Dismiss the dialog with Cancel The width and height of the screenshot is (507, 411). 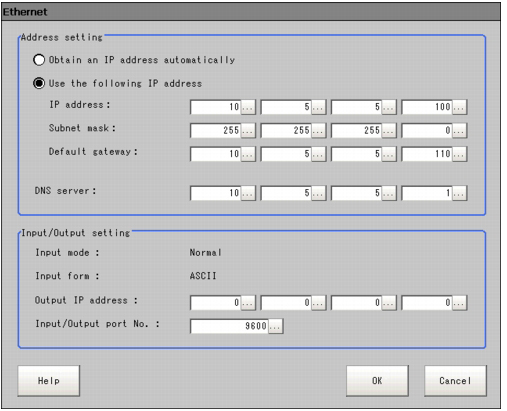455,381
